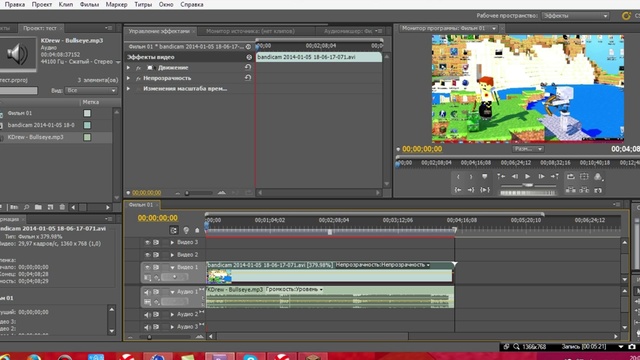Open the Титры menu
The height and width of the screenshot is (360, 640).
143,4
